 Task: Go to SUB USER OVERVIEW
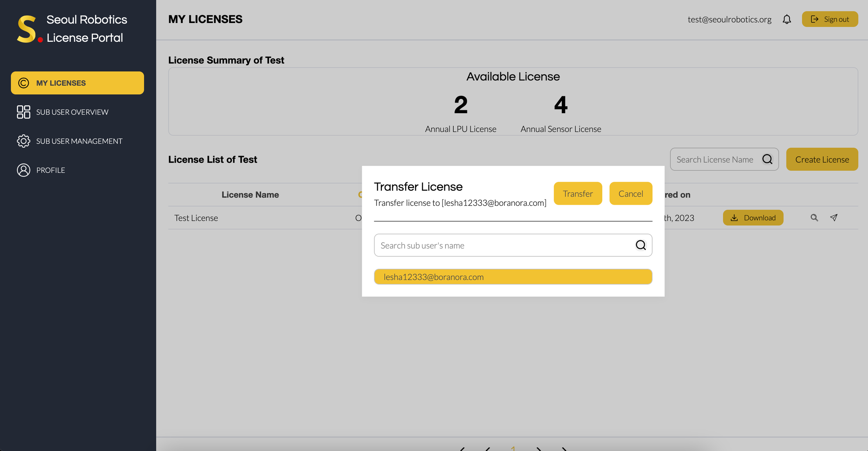coord(72,112)
